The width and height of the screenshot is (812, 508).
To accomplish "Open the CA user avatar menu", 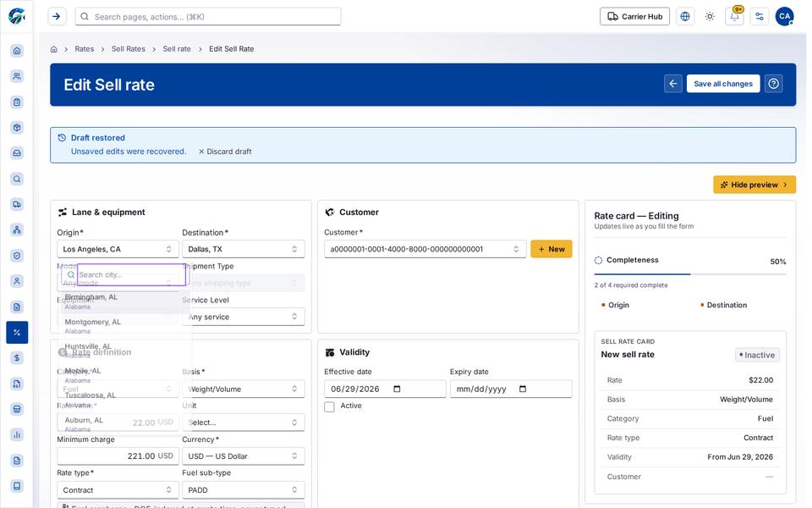I will 785,17.
